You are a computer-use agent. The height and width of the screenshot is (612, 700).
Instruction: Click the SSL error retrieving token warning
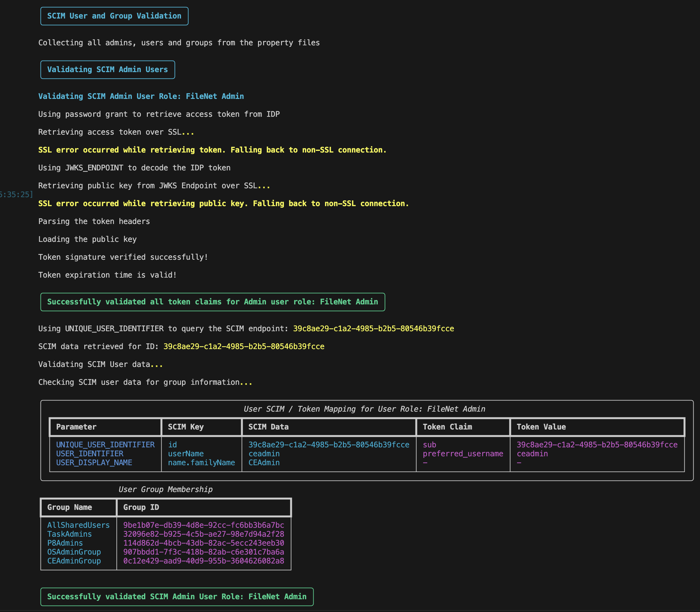[212, 150]
